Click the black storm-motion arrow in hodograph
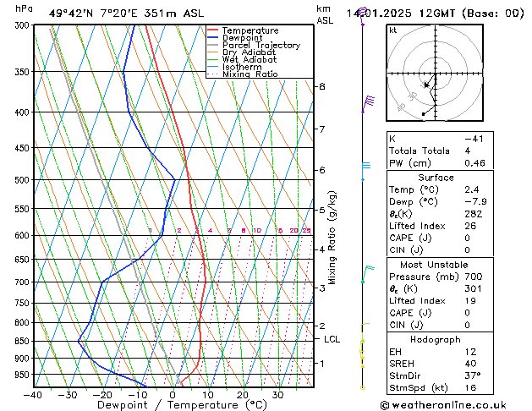 pyautogui.click(x=430, y=80)
